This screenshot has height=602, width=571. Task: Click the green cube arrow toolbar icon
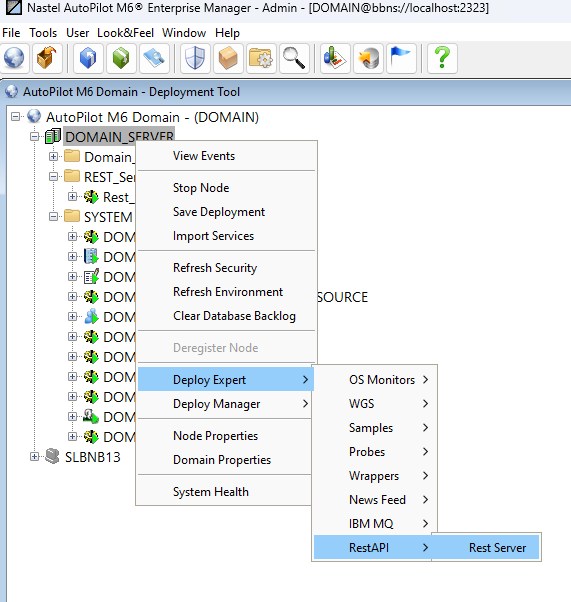point(121,58)
